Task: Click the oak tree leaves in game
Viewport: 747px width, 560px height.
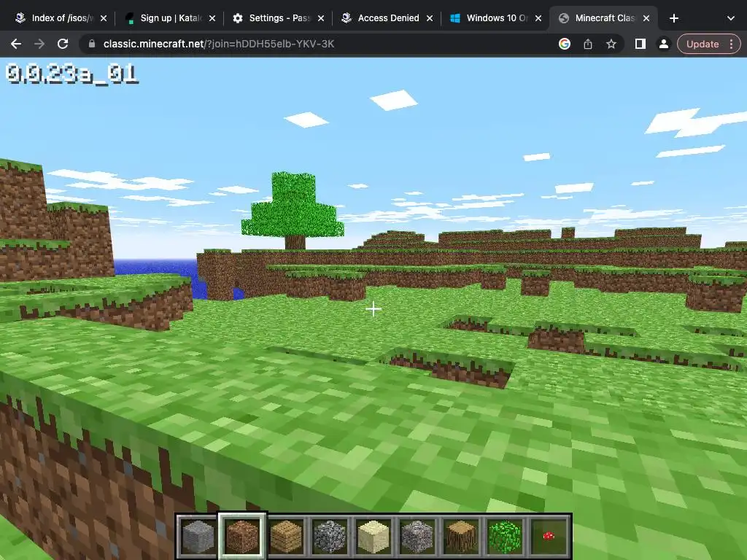Action: point(293,205)
